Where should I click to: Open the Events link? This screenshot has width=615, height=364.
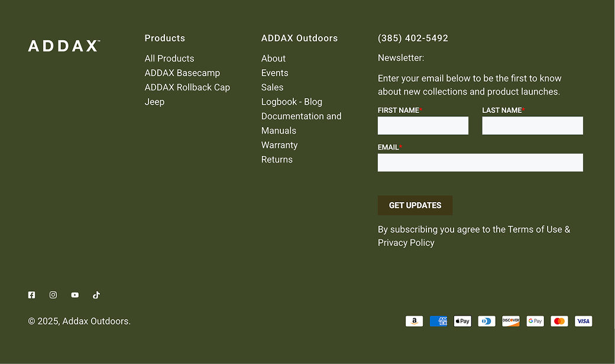[275, 73]
